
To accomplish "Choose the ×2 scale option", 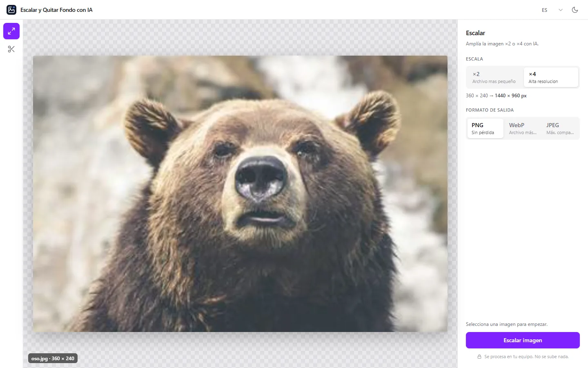I will click(x=495, y=77).
